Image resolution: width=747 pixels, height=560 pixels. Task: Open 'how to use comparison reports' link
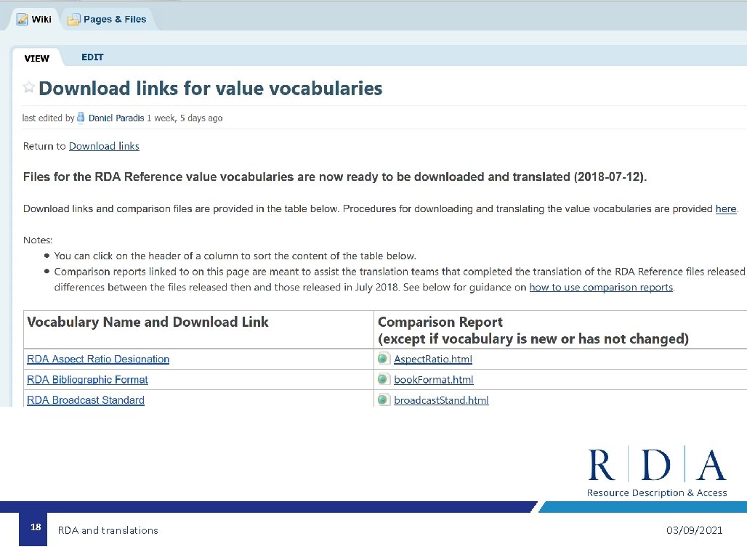[x=601, y=287]
